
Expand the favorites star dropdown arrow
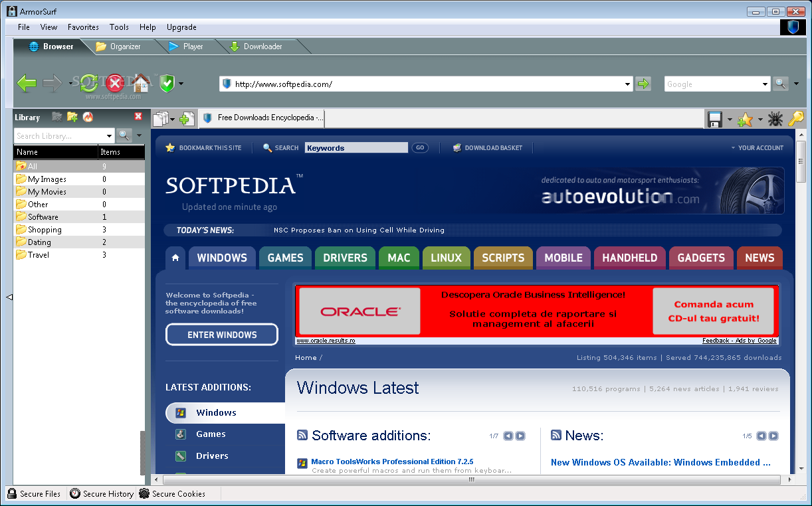pyautogui.click(x=760, y=120)
